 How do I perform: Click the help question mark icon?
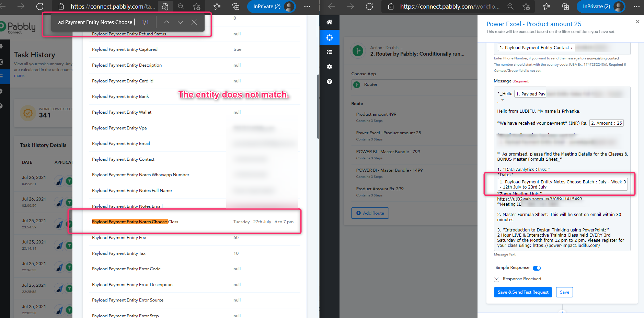329,82
